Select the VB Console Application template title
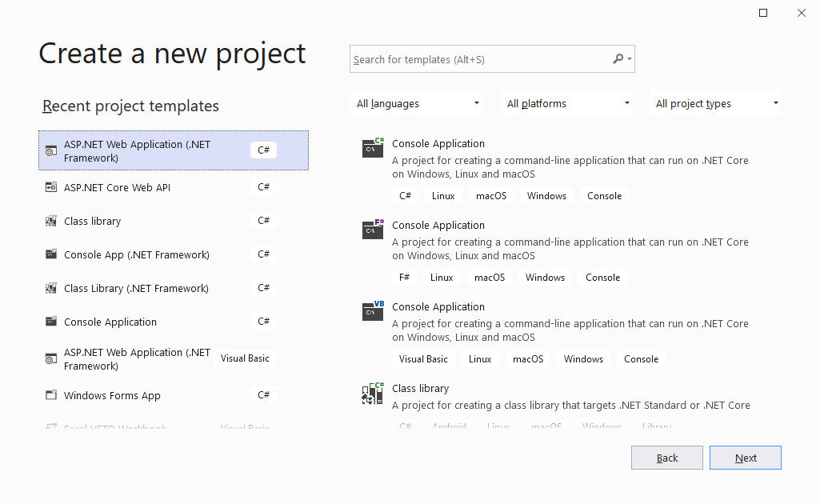820x504 pixels. [438, 307]
